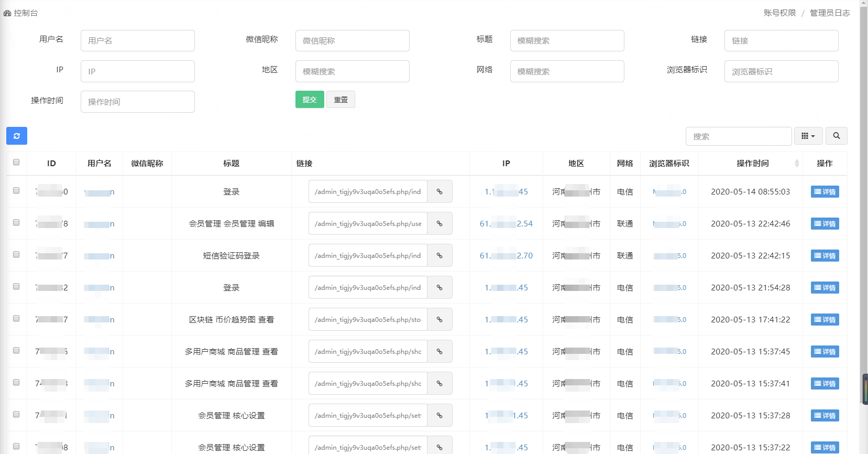Click the green 提交 submit button
The height and width of the screenshot is (454, 868).
tap(310, 100)
